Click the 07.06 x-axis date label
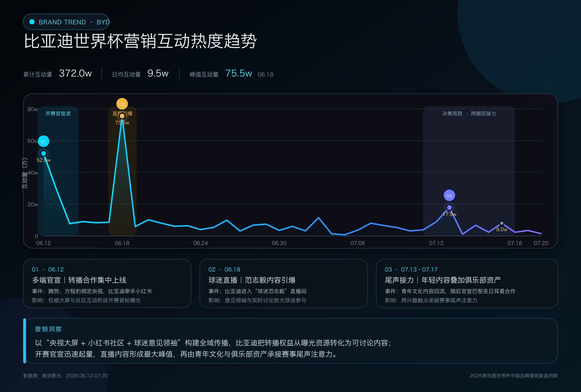Screen dimensions: 581x392 coord(358,243)
